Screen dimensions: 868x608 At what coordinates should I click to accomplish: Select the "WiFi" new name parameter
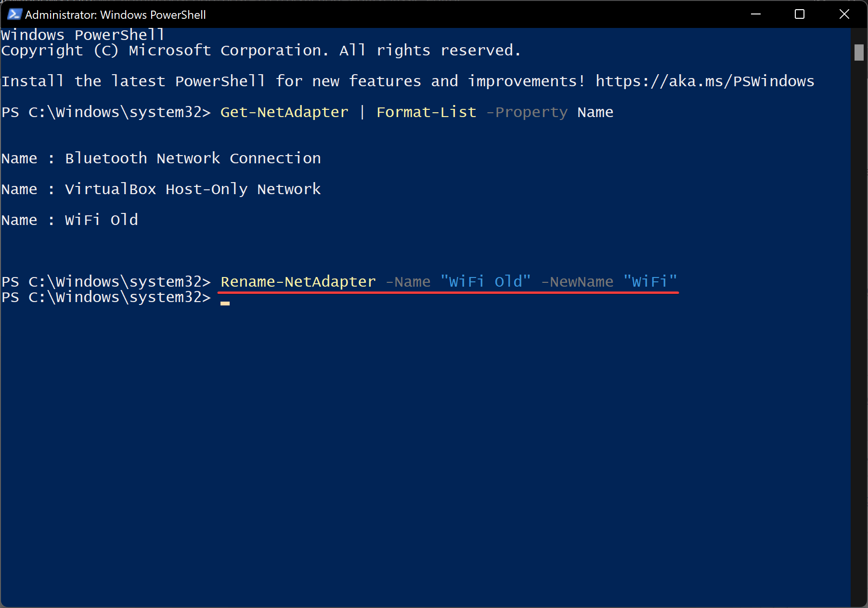coord(650,281)
